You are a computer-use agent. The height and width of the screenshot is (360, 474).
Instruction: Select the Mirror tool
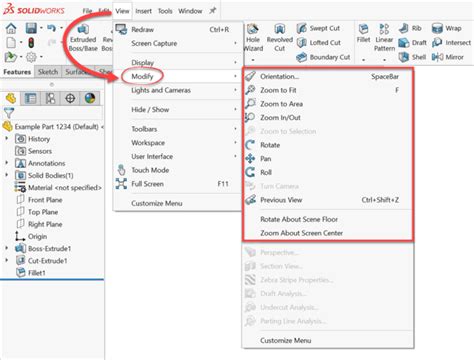point(448,57)
